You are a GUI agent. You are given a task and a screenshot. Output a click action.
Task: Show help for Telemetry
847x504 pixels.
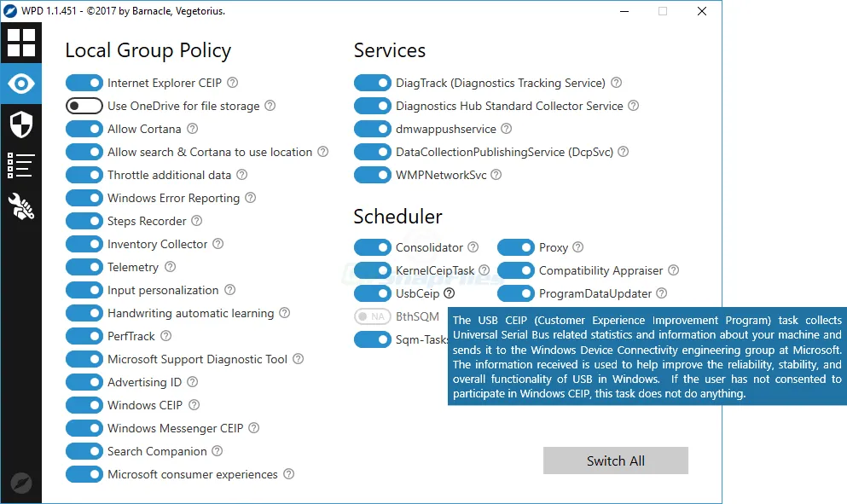point(170,267)
